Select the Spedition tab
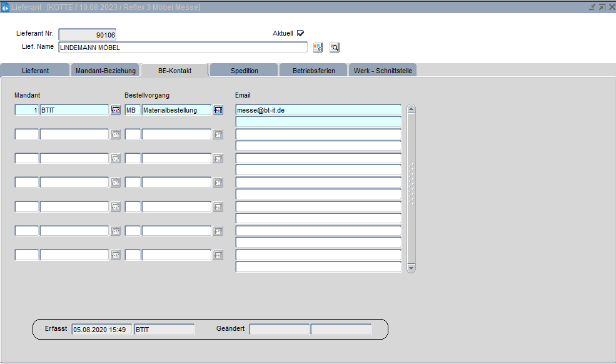The height and width of the screenshot is (364, 616). tap(244, 71)
